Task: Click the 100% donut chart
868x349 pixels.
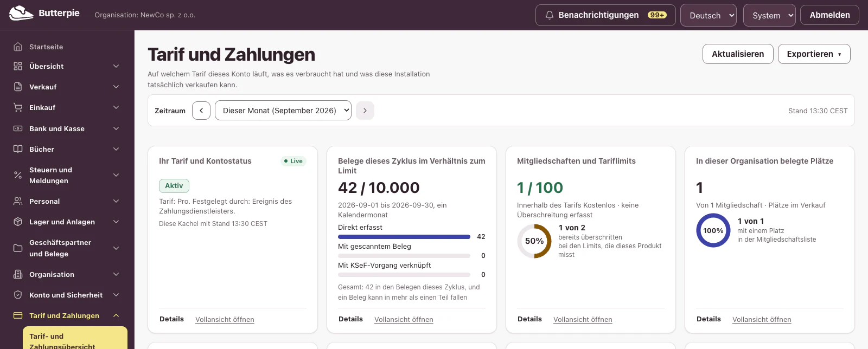Action: (x=713, y=230)
